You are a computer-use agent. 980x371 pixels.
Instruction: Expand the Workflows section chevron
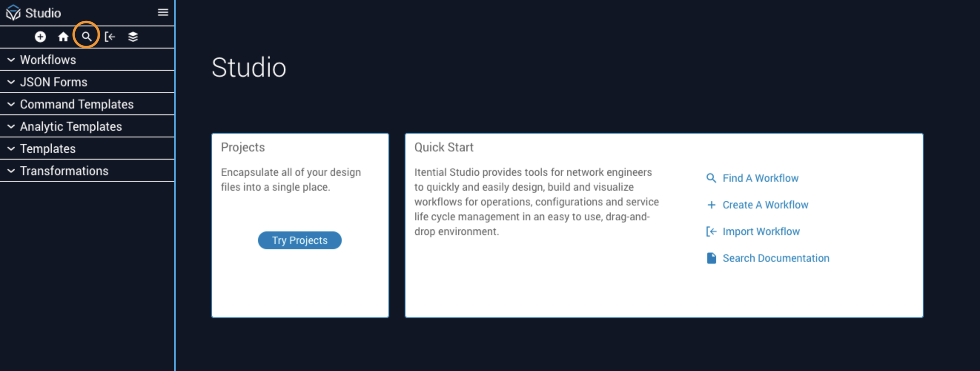coord(11,60)
